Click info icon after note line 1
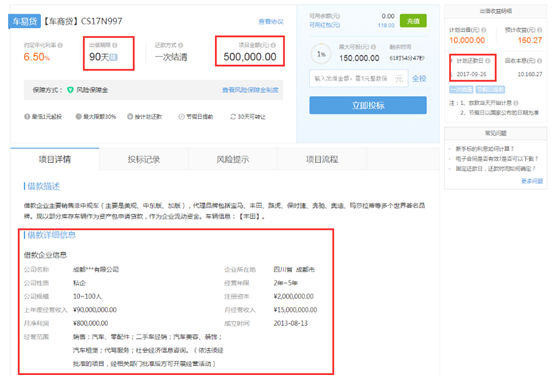 click(x=516, y=103)
